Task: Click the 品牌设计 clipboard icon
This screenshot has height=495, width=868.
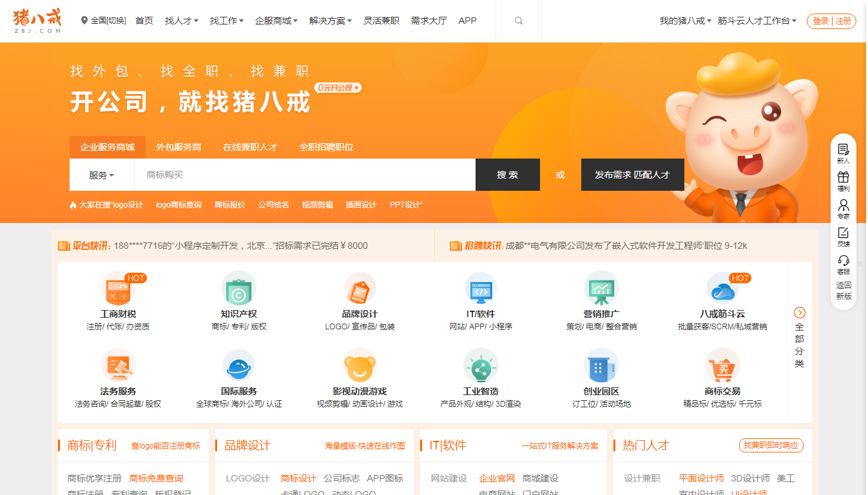Action: pyautogui.click(x=360, y=289)
